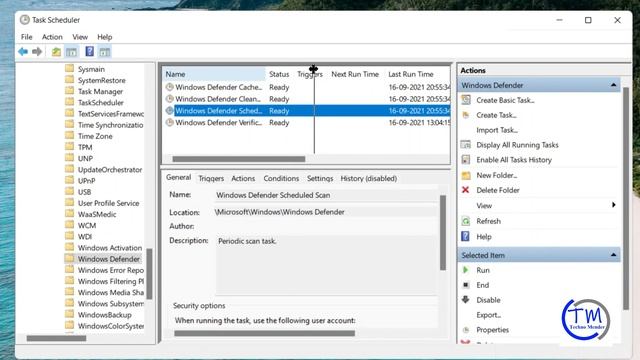Select the WaaSMedic folder
640x360 pixels.
97,214
